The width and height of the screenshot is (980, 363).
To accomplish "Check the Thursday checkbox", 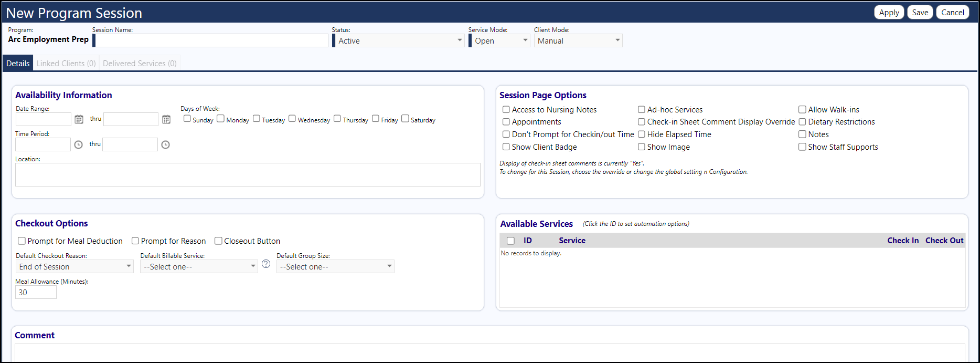I will 337,119.
